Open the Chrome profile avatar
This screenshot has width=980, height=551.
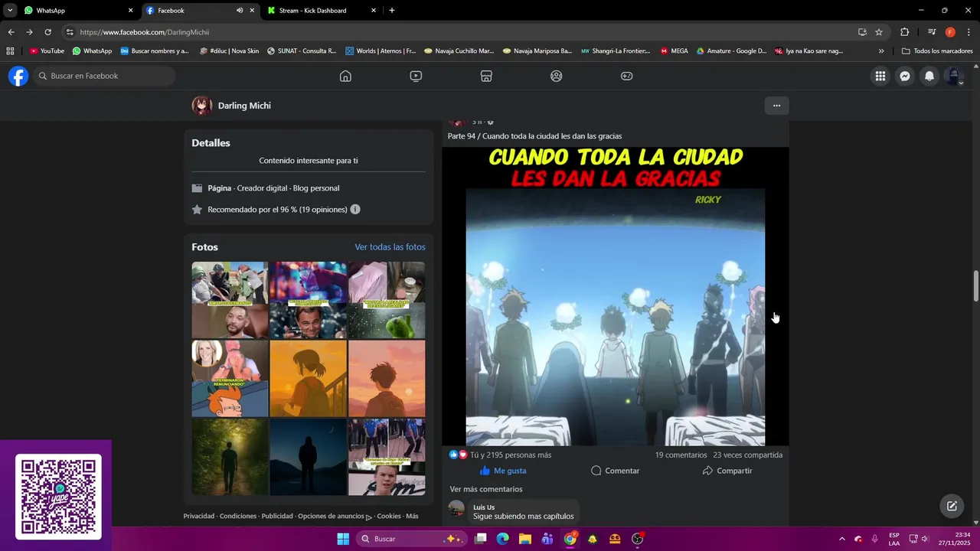(x=950, y=32)
